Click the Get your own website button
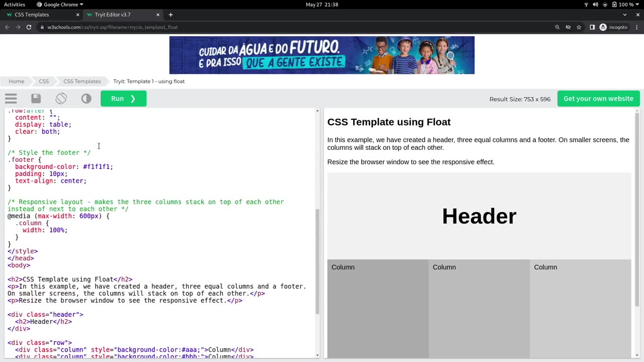The width and height of the screenshot is (644, 362). [598, 99]
